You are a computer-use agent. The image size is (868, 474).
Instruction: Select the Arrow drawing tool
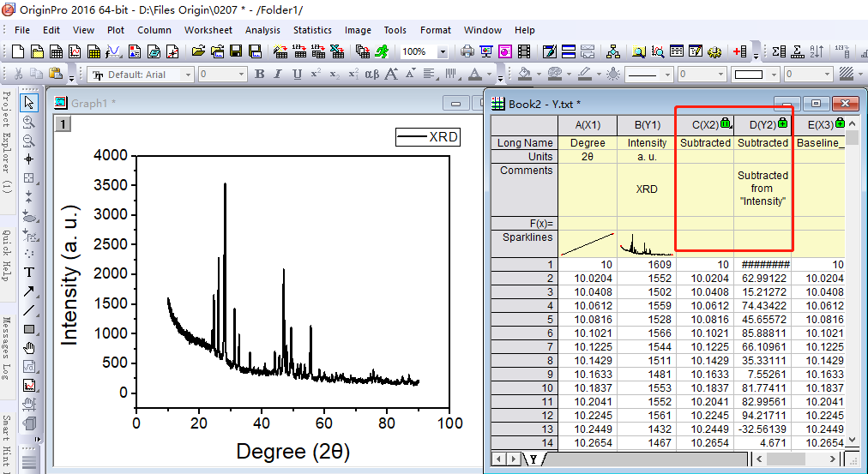click(x=29, y=291)
